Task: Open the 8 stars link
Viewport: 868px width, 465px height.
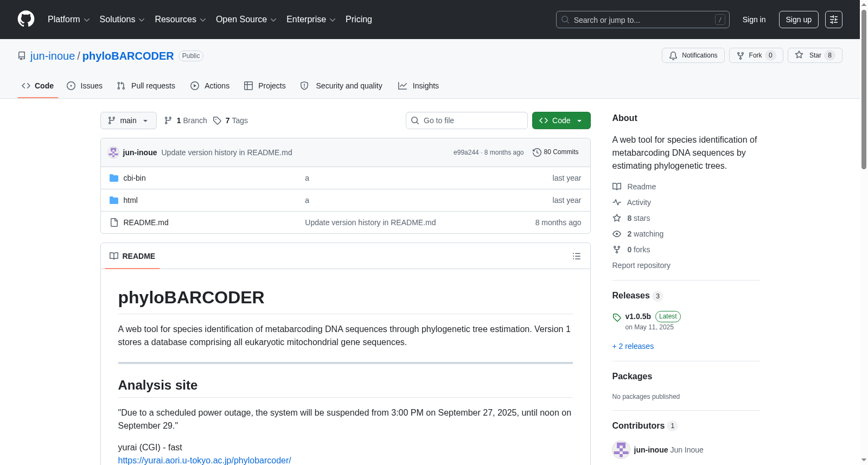Action: point(639,218)
